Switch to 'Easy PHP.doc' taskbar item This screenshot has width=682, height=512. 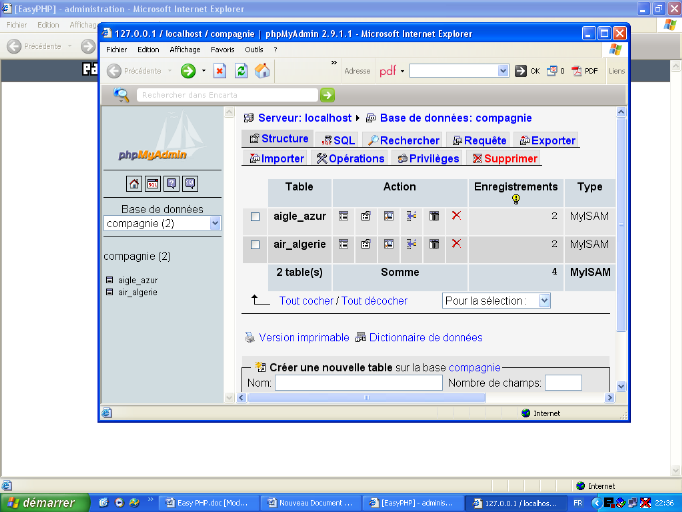(x=208, y=503)
